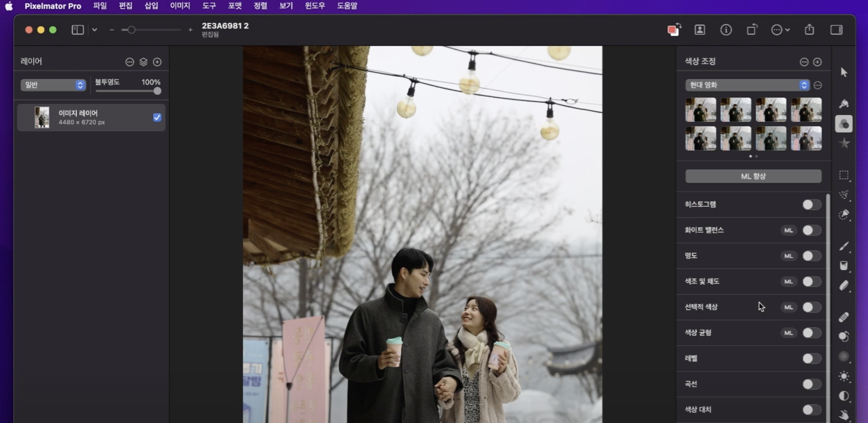Click the ML 향상 button
The width and height of the screenshot is (868, 423).
tap(753, 176)
